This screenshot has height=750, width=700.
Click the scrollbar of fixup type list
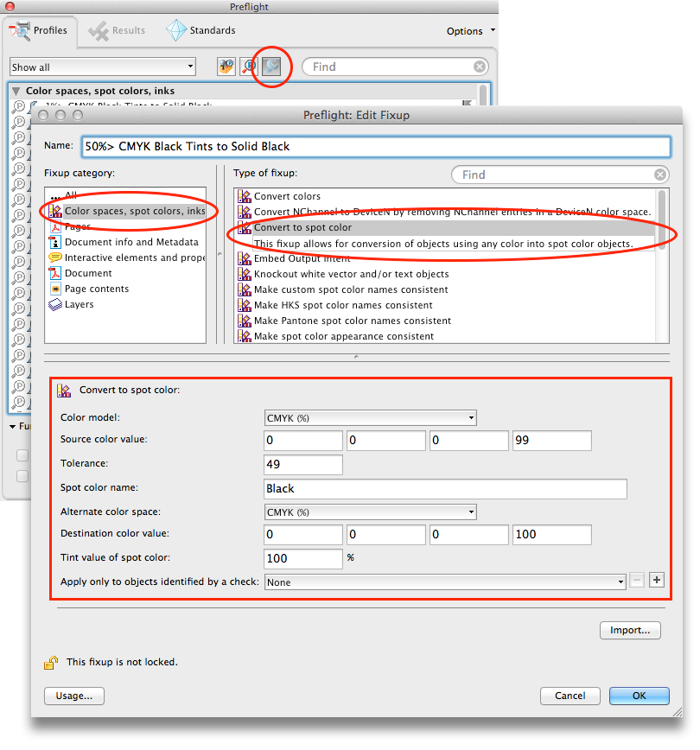point(662,220)
